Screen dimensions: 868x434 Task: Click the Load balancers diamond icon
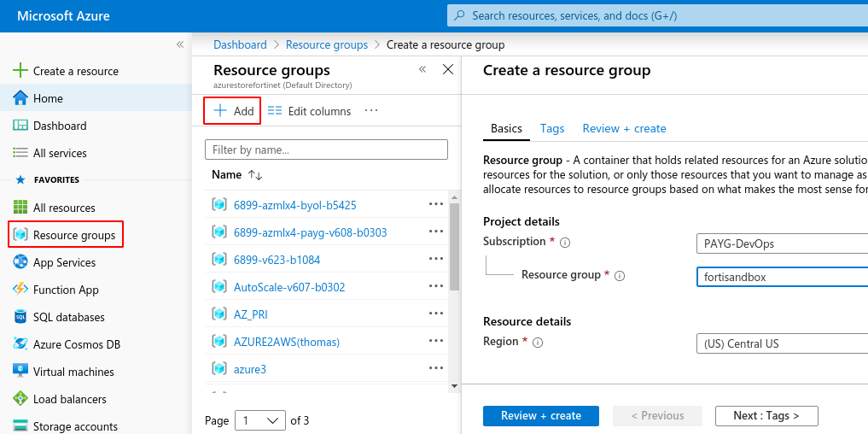(x=20, y=398)
